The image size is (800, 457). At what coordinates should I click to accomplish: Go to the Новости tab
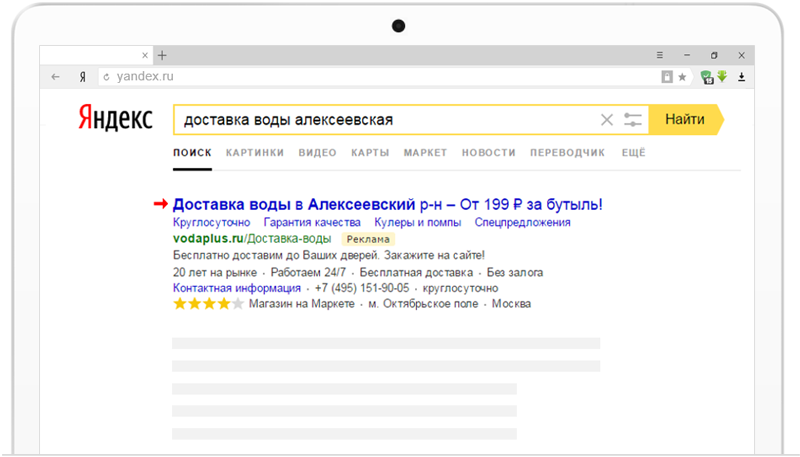point(489,153)
